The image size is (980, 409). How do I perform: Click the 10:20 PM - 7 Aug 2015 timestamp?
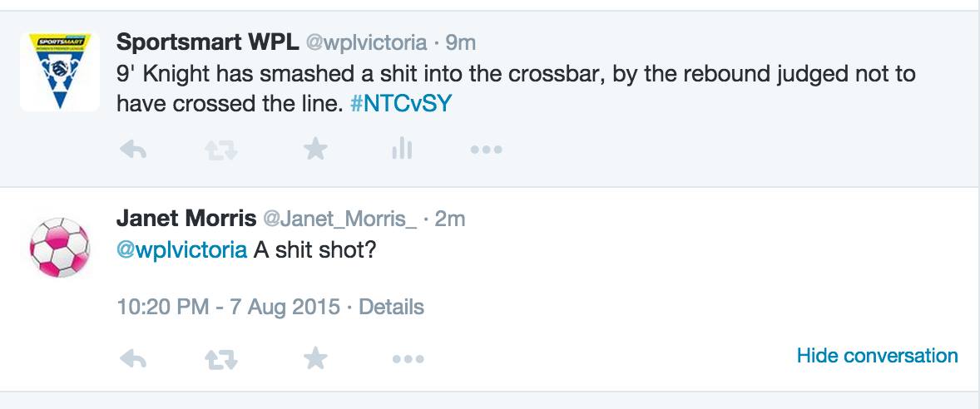[x=228, y=307]
